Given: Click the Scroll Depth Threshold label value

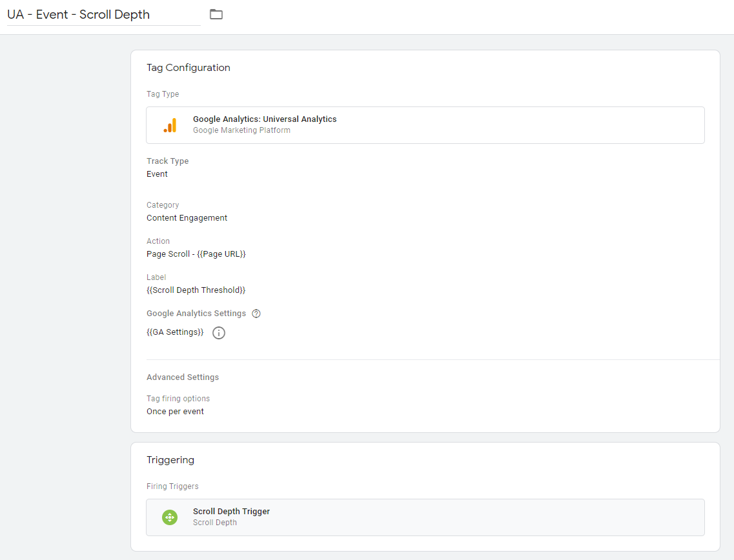Looking at the screenshot, I should [196, 290].
